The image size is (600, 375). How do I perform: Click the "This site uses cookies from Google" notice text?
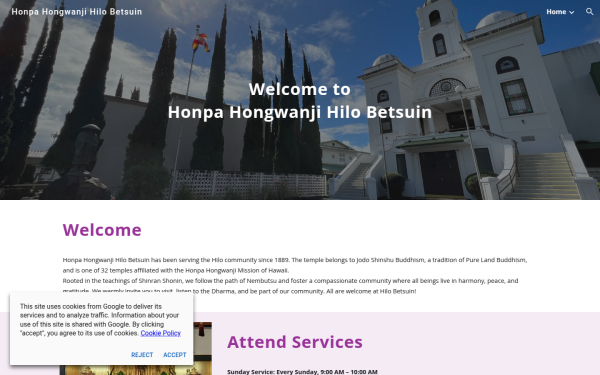(100, 320)
